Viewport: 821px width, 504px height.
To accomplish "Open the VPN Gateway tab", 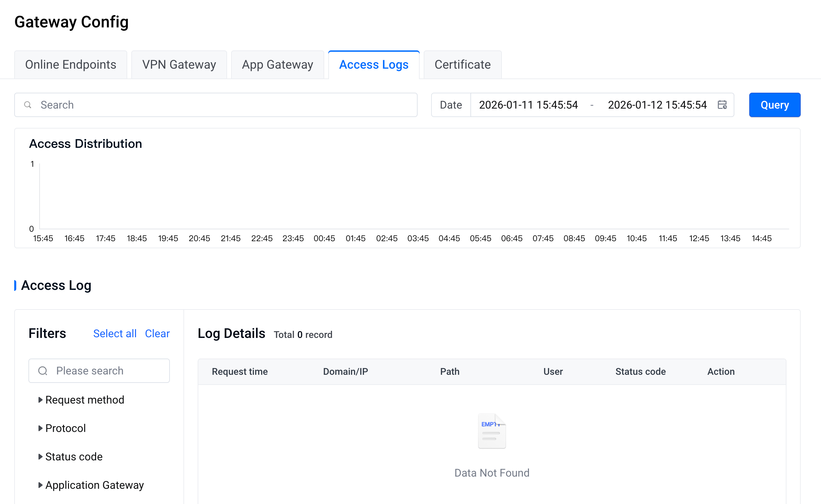I will (x=179, y=65).
